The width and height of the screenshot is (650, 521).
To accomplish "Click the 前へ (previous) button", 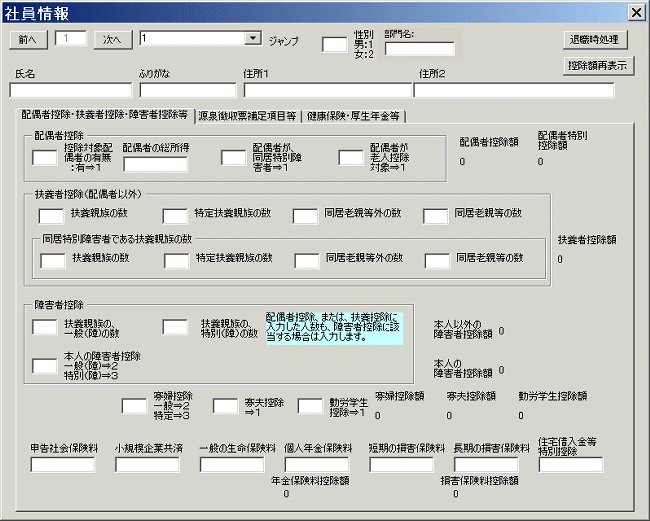I will tap(28, 39).
